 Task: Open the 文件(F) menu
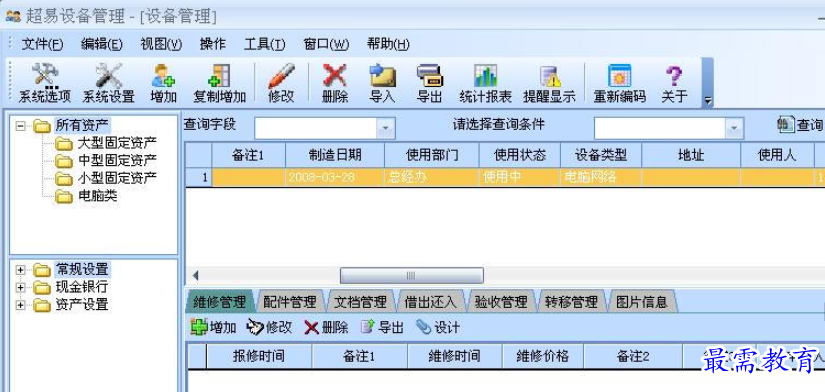[42, 45]
